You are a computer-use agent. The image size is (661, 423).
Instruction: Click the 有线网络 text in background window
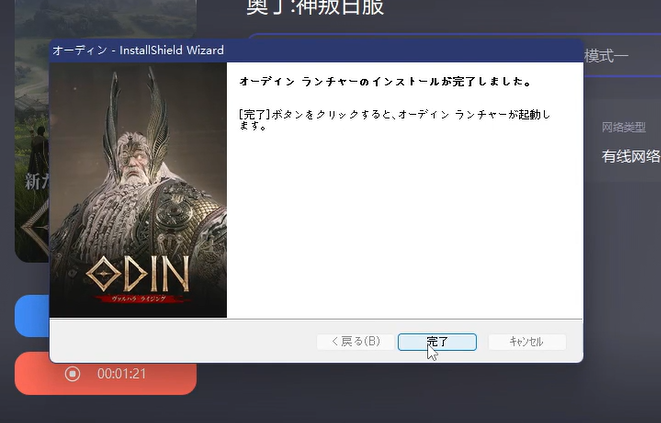(x=631, y=156)
